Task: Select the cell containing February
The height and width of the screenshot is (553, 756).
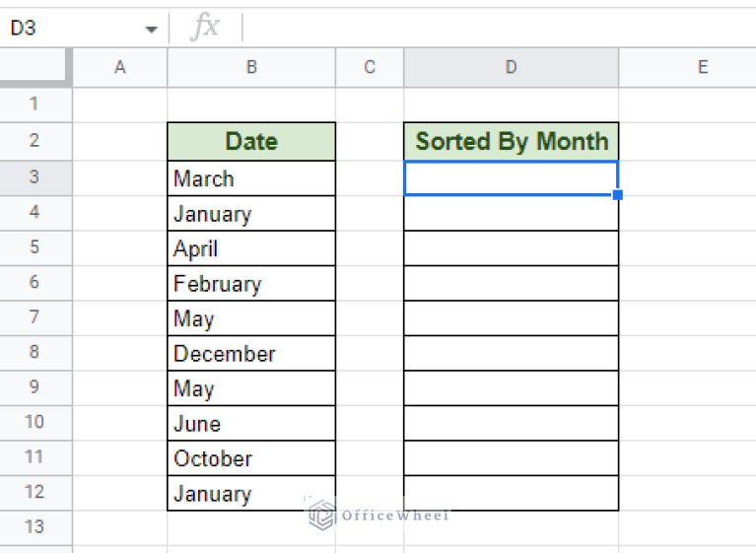Action: pos(251,284)
